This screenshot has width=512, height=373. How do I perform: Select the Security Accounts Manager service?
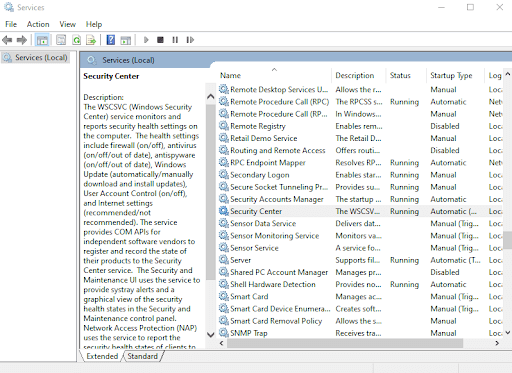[360, 199]
